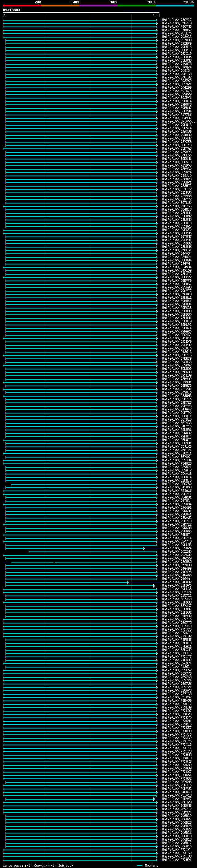Select hit label UniRef100_Q4G499
Image resolution: width=197 pixels, height=868 pixels.
tap(177, 568)
